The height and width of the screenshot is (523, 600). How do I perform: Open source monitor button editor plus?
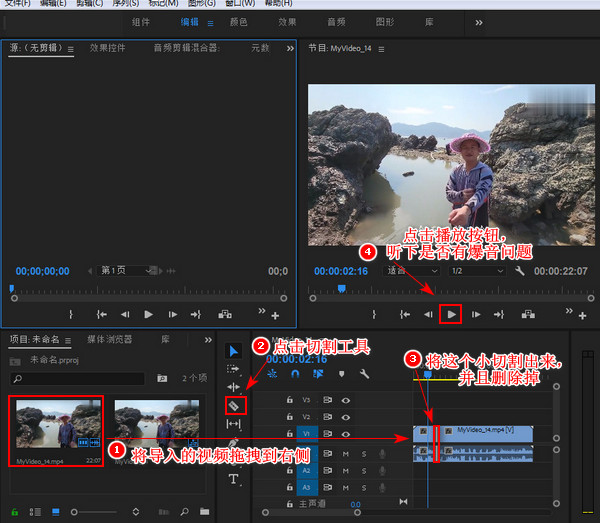[275, 316]
